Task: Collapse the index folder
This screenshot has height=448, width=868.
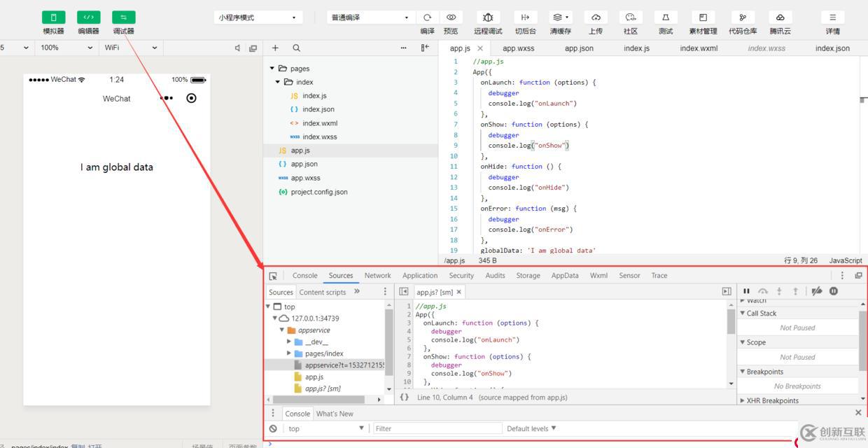Action: point(279,82)
